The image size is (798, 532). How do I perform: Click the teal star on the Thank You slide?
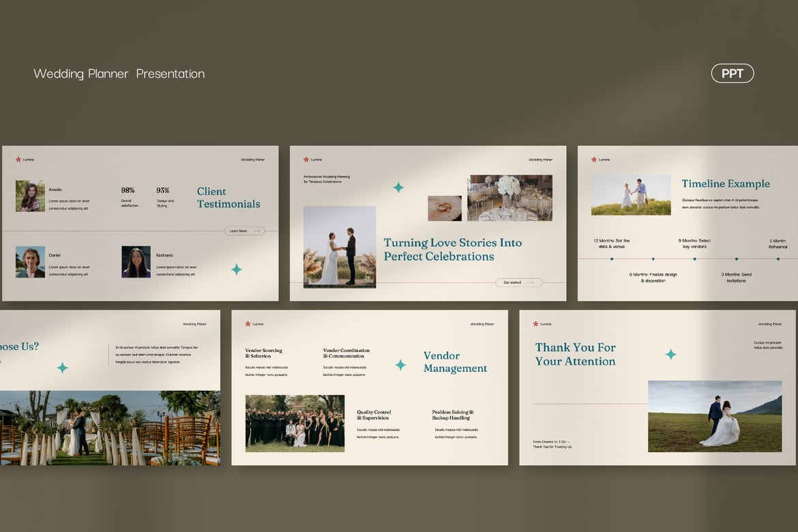(x=670, y=355)
